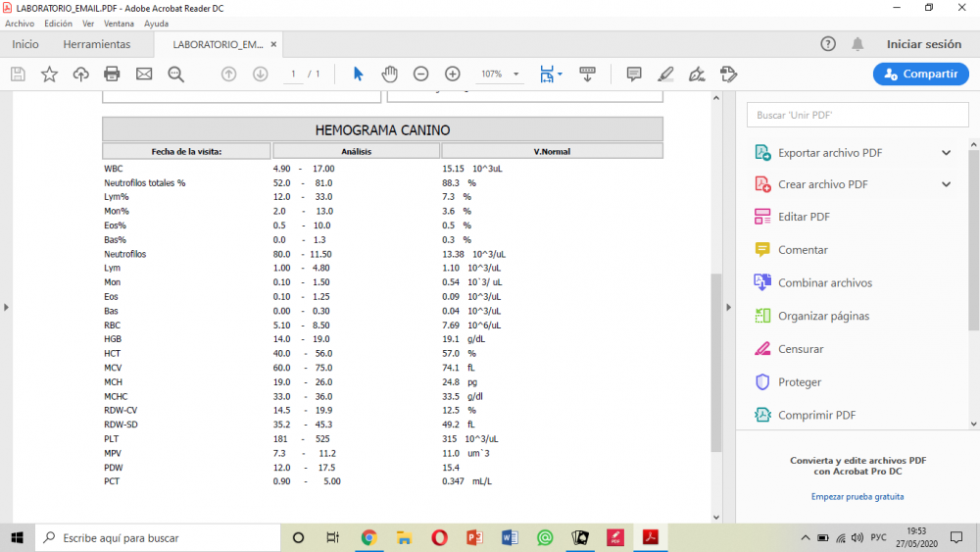This screenshot has width=980, height=552.
Task: Open the zoom level 107% dropdown
Action: [515, 75]
